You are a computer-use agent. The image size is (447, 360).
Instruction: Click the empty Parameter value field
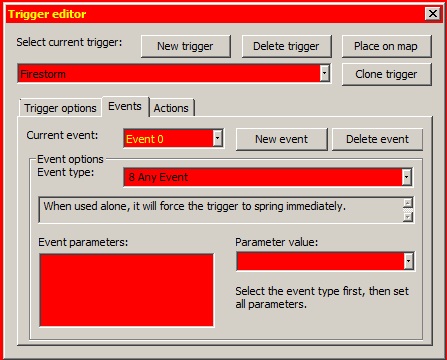click(320, 261)
